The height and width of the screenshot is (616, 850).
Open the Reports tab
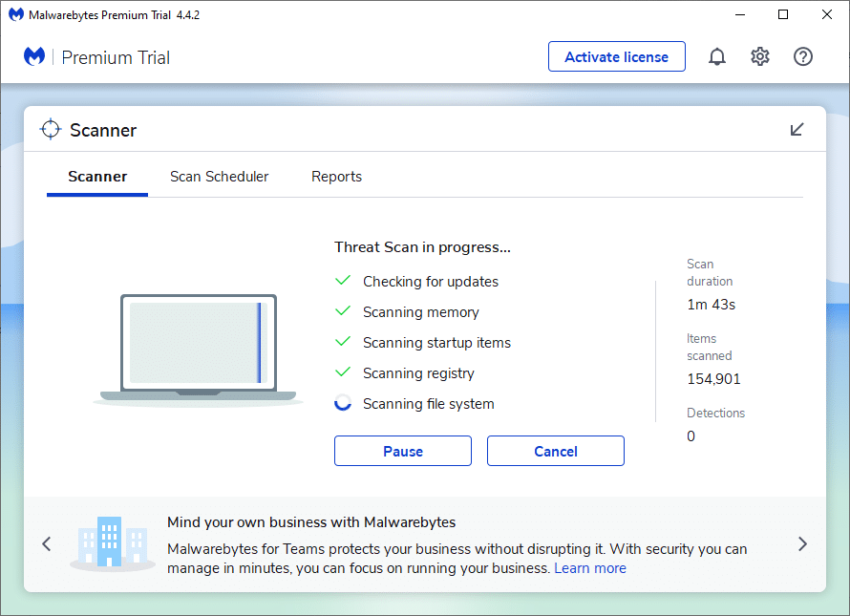[x=336, y=177]
